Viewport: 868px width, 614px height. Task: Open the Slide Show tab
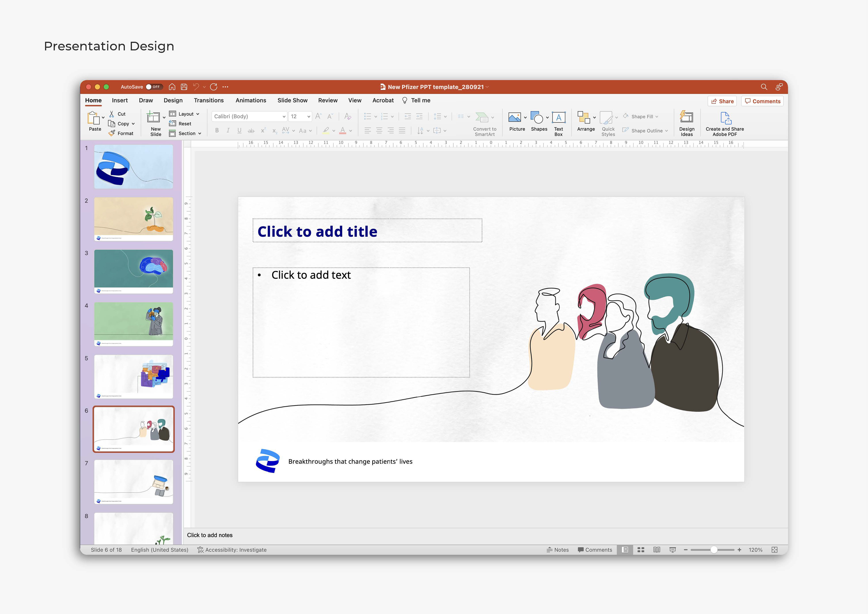[292, 100]
